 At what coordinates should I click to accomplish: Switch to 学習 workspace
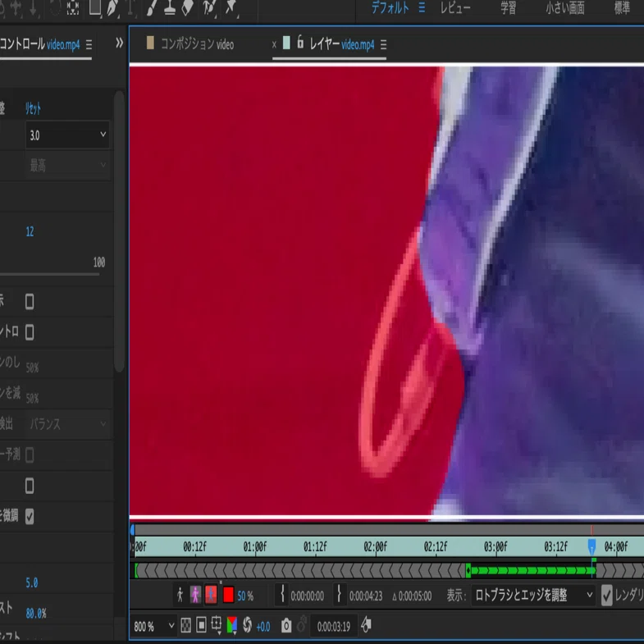[508, 7]
